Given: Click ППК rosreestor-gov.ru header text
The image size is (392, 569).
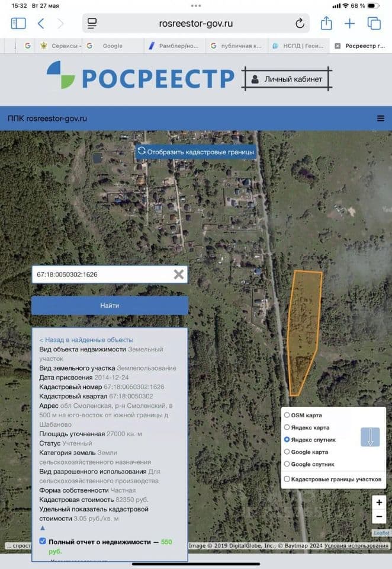Looking at the screenshot, I should pos(47,119).
